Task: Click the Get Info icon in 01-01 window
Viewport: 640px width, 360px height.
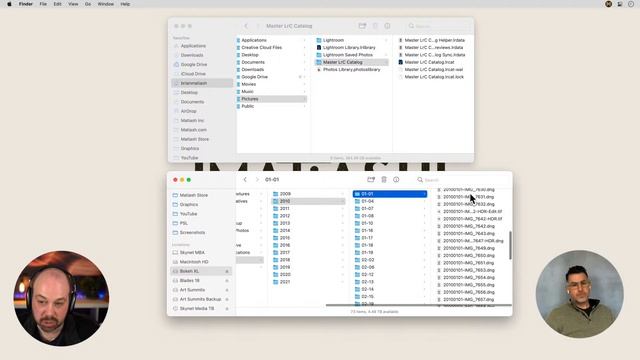Action: (396, 180)
